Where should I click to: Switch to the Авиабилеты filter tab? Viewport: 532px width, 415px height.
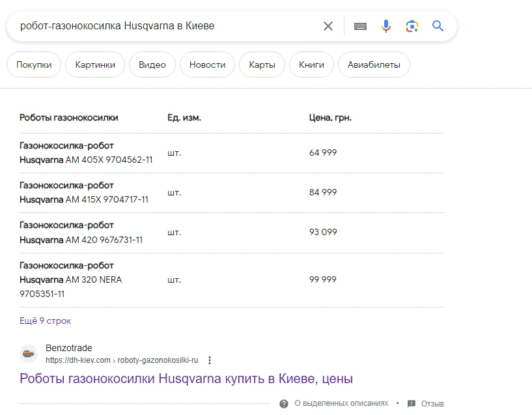[374, 64]
